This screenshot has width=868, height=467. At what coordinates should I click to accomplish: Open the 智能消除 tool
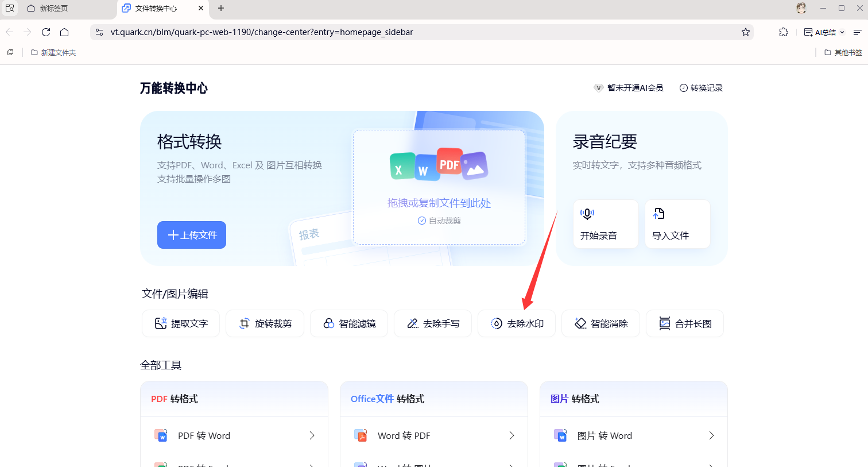[600, 323]
